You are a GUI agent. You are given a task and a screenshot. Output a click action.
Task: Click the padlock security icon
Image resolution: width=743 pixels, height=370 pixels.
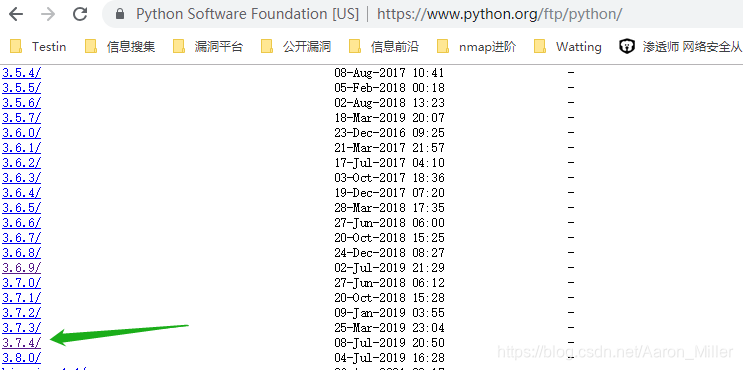[x=120, y=14]
